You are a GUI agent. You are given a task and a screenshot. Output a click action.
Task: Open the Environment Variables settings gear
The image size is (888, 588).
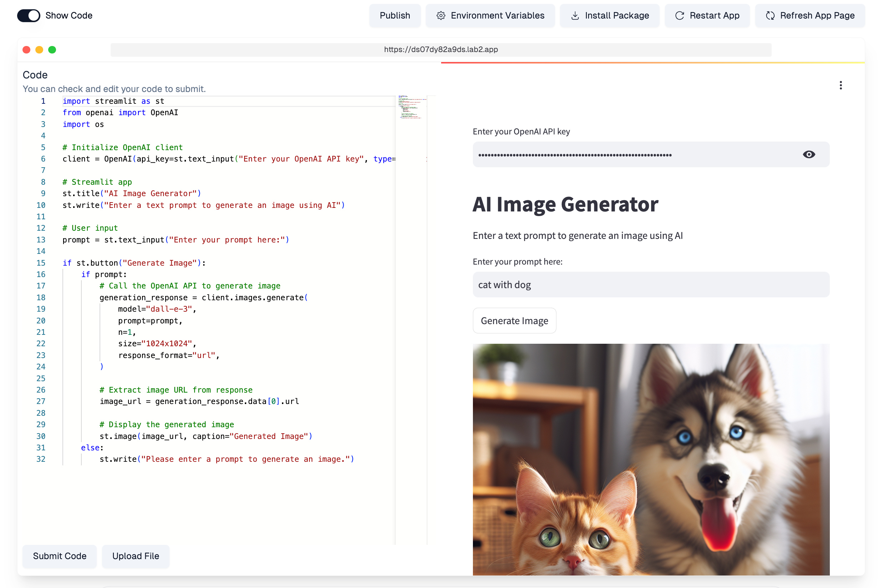point(442,15)
